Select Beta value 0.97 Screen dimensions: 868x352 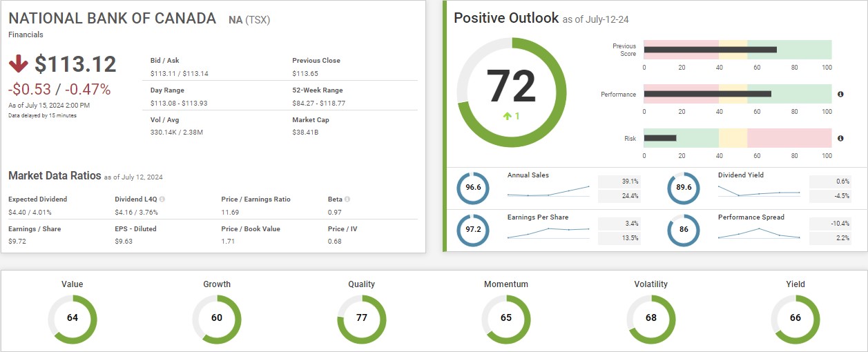coord(335,212)
